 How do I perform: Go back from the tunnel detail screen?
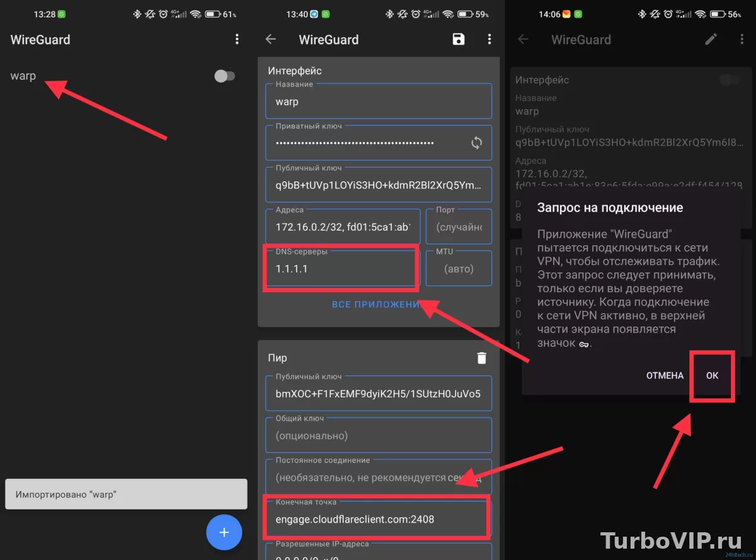[523, 40]
